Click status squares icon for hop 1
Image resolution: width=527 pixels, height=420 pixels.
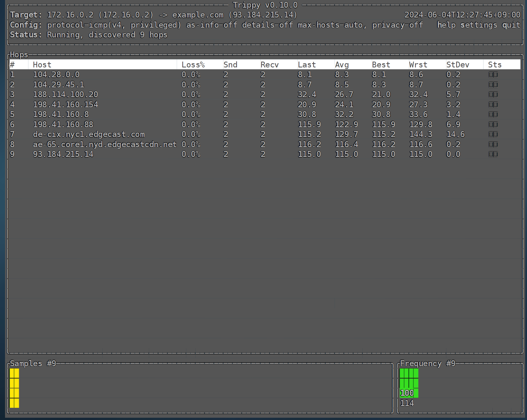493,75
